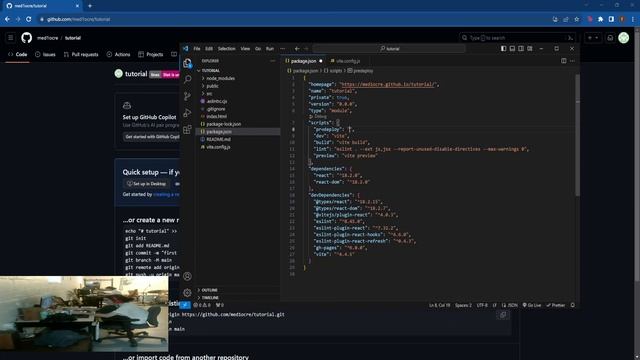This screenshot has height=360, width=640.
Task: Open the Accounts icon in VS Code
Action: [x=187, y=276]
